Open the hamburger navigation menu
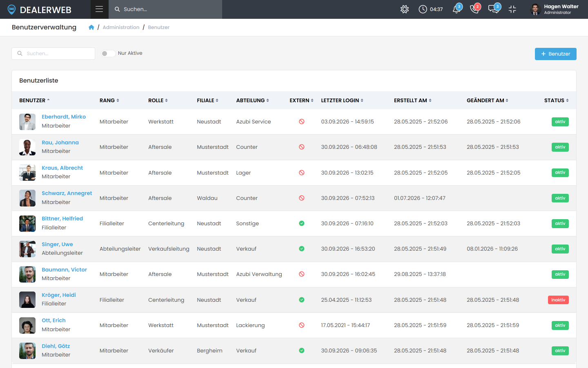Viewport: 588px width, 368px height. [x=99, y=9]
